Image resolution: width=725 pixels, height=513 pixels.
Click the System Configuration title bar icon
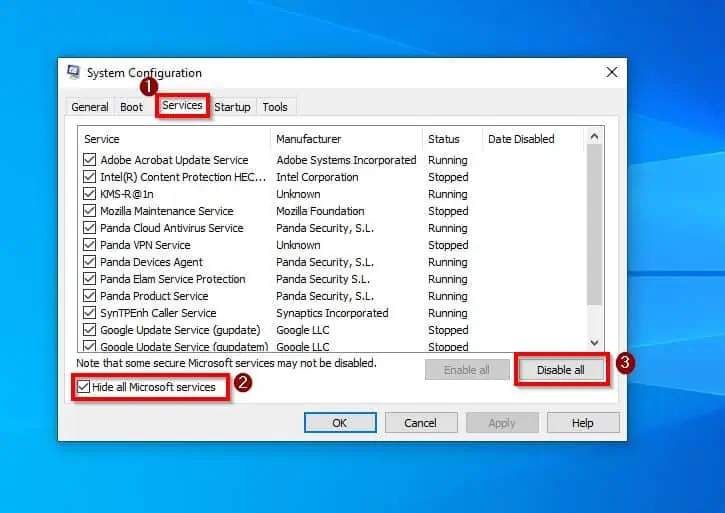pyautogui.click(x=74, y=72)
